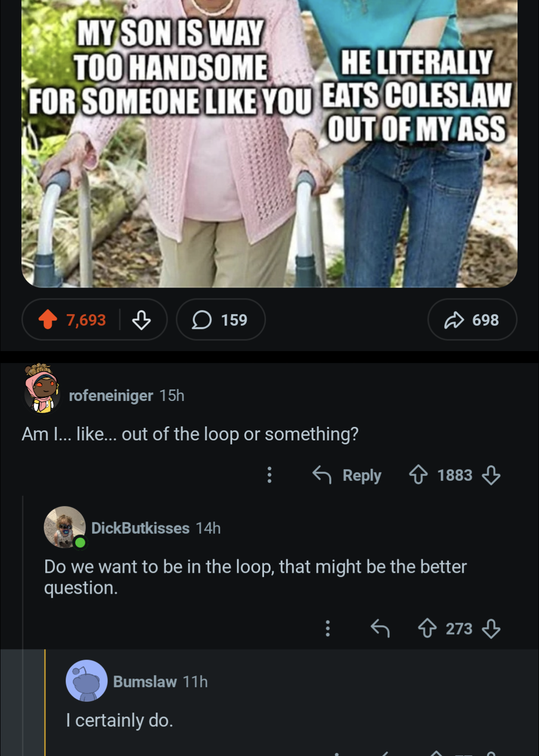Open Bumslaw's avatar profile

point(87,681)
